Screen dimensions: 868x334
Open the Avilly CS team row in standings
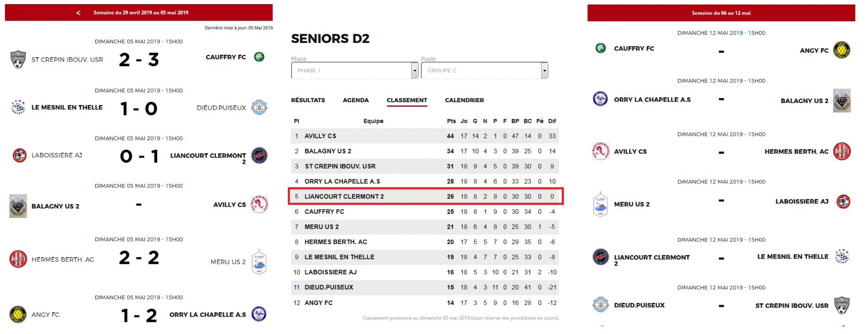pos(425,136)
